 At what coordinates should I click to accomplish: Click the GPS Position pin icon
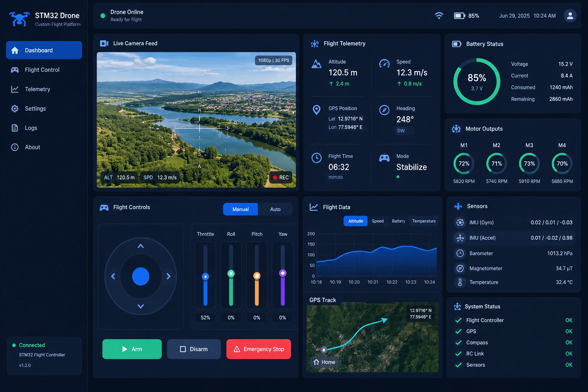[317, 110]
